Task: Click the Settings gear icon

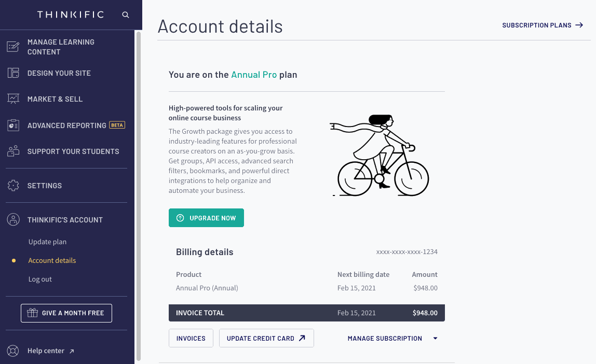Action: coord(13,185)
